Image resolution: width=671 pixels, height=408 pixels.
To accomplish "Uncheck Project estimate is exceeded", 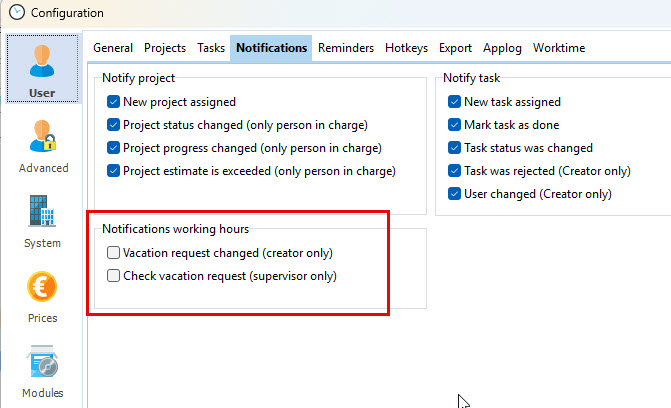I will 114,171.
